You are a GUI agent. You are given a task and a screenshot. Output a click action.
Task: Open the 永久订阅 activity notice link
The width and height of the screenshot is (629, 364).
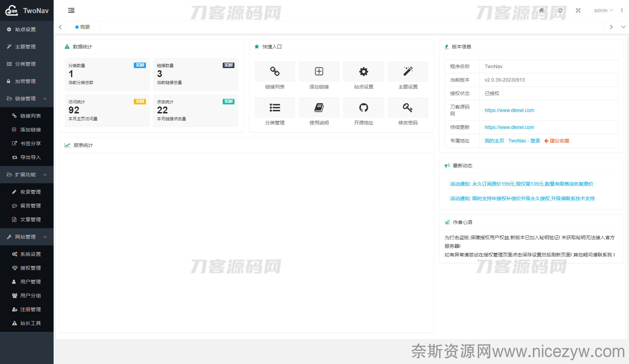pos(521,184)
